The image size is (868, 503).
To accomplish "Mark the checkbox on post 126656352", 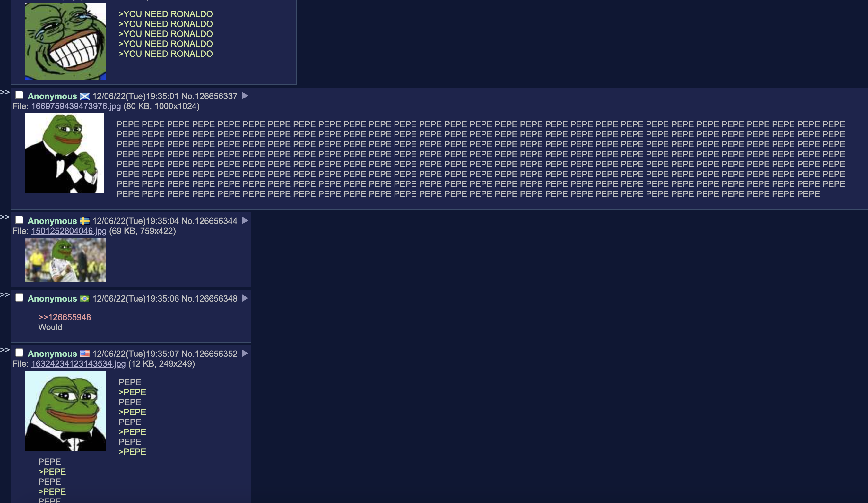I will pos(19,353).
